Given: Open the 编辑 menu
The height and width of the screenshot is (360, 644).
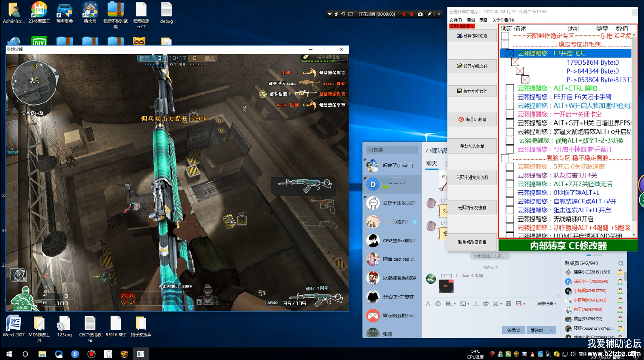Looking at the screenshot, I should pyautogui.click(x=470, y=20).
